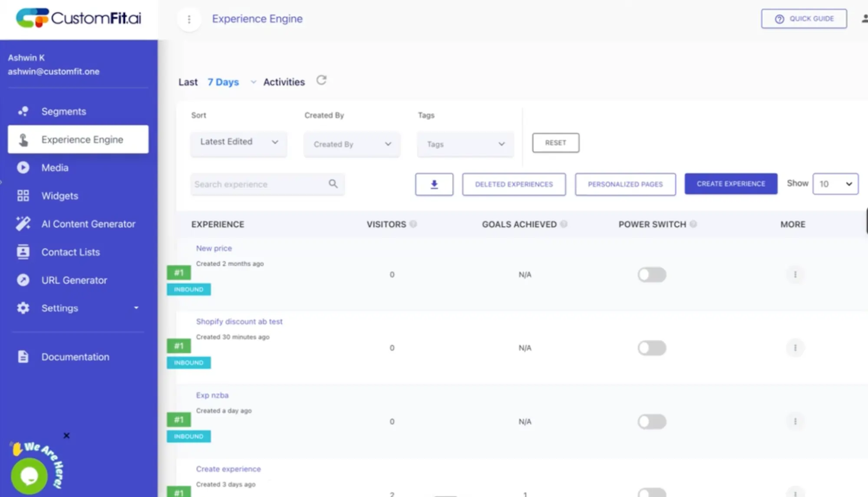Click the Quick Guide button

pos(804,19)
